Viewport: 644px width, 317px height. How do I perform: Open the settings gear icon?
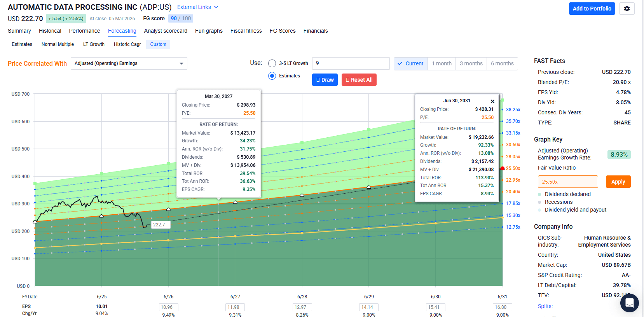click(627, 9)
